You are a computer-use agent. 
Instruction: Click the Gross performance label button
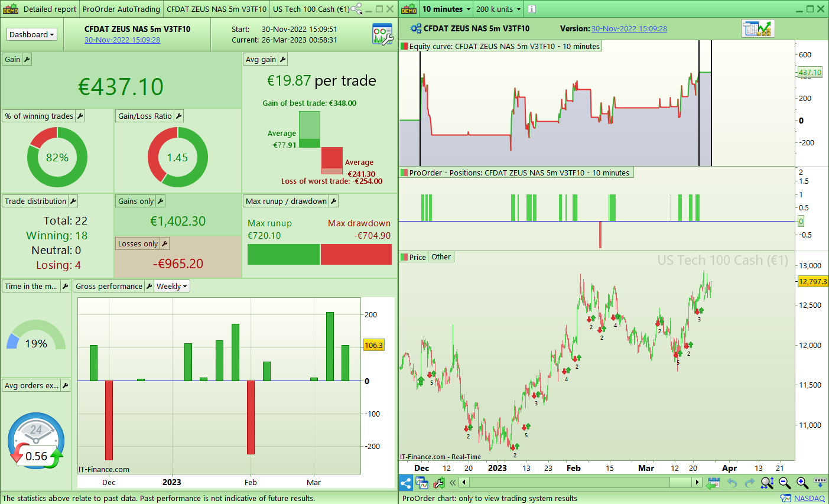[109, 286]
